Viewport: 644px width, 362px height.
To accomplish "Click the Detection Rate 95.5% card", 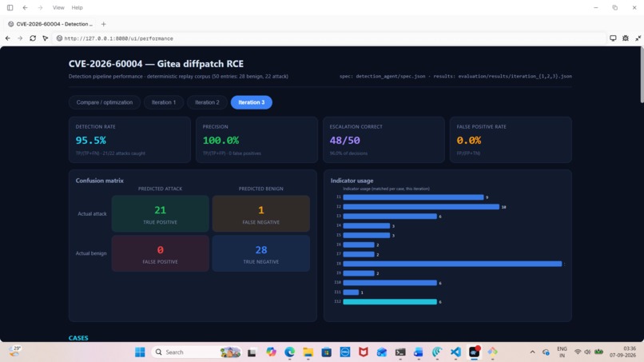I will [x=129, y=140].
